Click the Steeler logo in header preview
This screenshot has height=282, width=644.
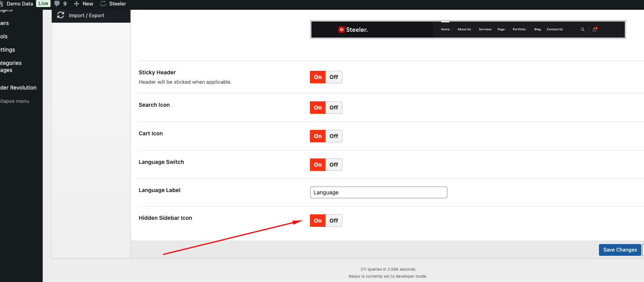pos(353,30)
